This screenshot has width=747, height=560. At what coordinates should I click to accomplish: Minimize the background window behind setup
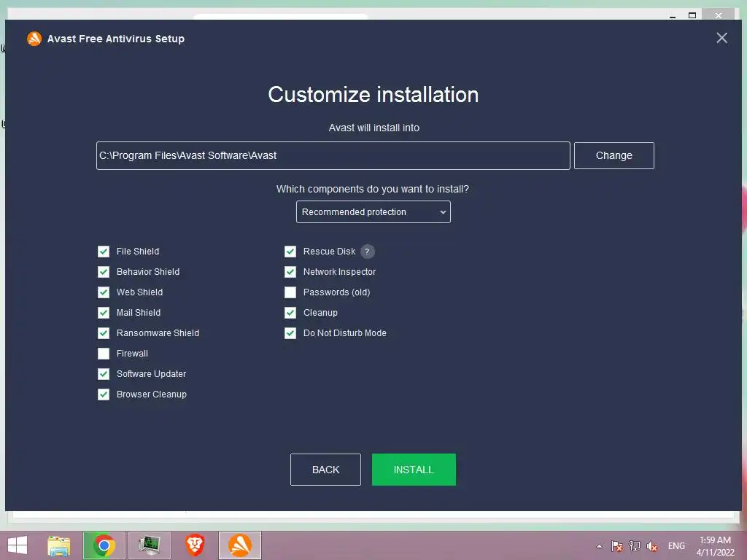point(673,16)
